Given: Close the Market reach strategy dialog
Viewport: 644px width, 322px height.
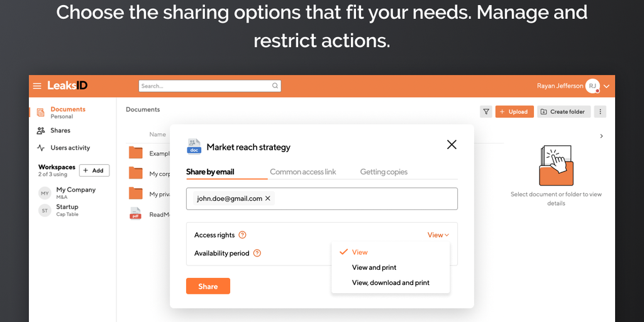Looking at the screenshot, I should point(452,145).
